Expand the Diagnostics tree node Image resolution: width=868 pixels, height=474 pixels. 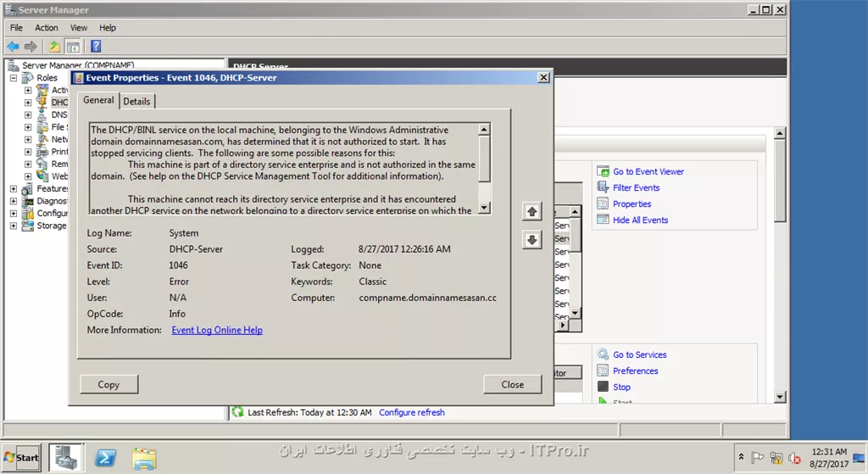click(x=14, y=201)
